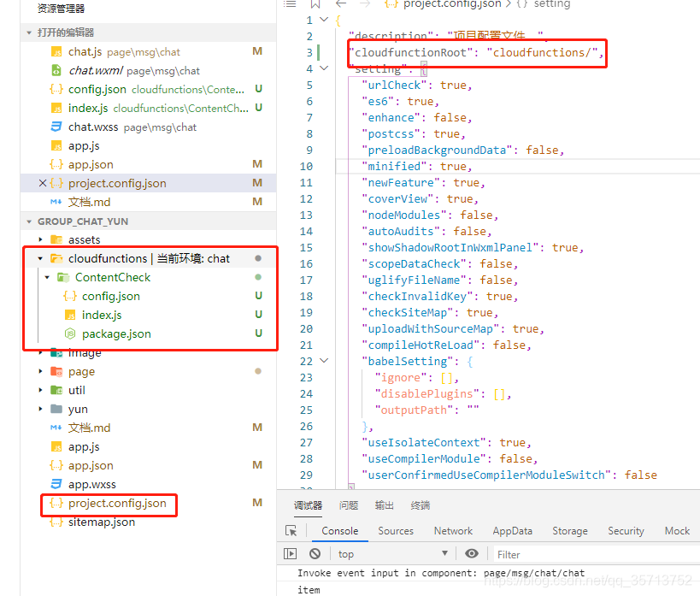
Task: Select element inspector tool in debugger
Action: coord(291,531)
